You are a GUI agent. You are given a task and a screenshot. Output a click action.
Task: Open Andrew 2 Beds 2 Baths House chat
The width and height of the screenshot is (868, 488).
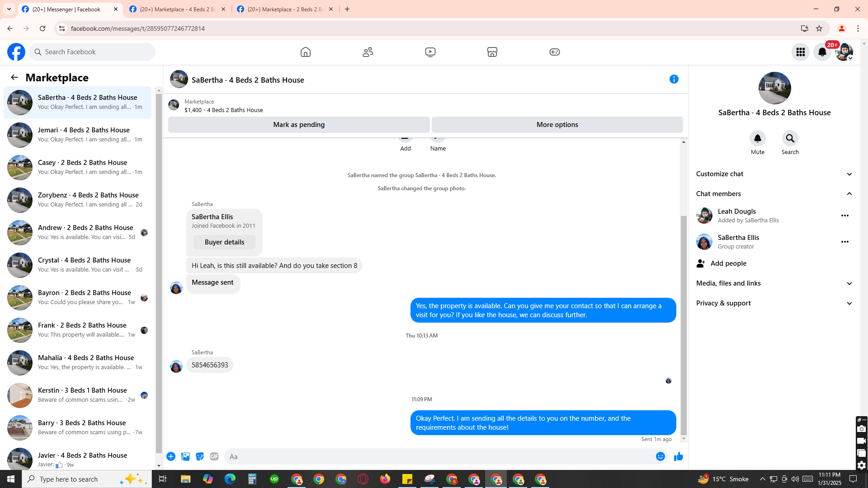click(78, 233)
